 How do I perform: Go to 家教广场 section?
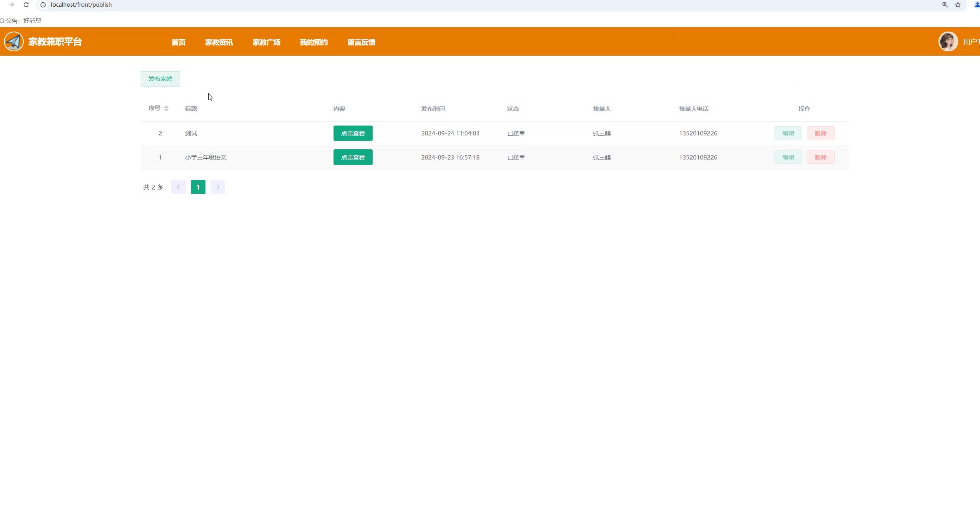[266, 42]
